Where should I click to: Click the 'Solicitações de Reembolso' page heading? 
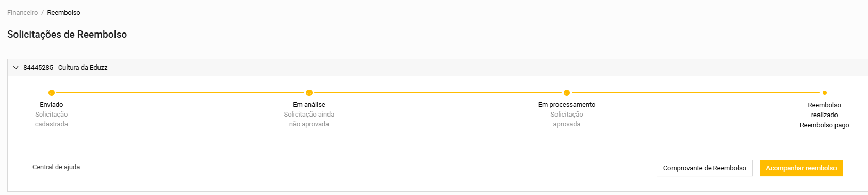[67, 35]
